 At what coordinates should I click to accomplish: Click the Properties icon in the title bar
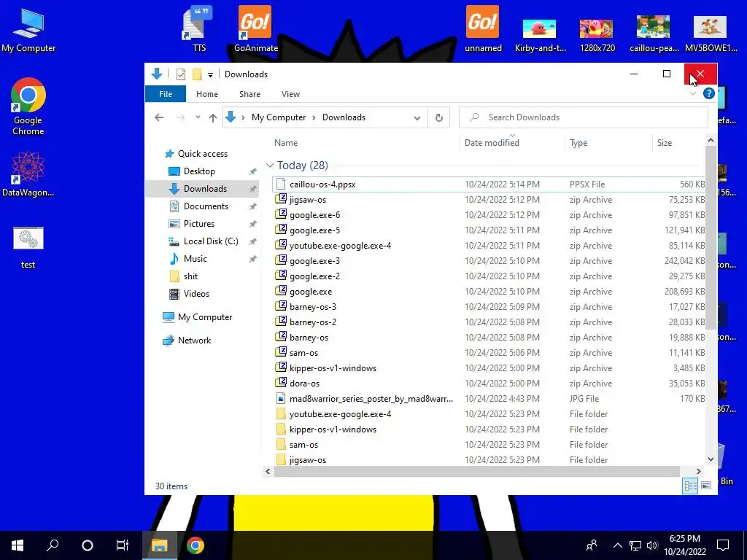tap(181, 74)
